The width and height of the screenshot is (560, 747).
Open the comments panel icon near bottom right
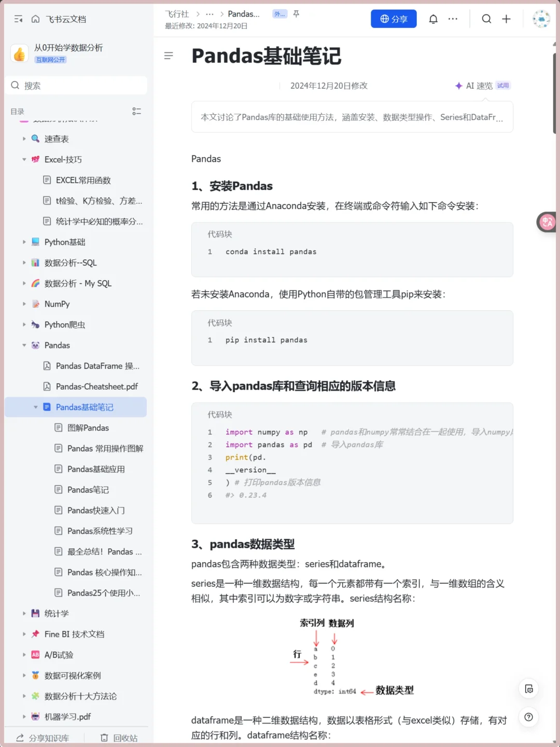tap(528, 688)
